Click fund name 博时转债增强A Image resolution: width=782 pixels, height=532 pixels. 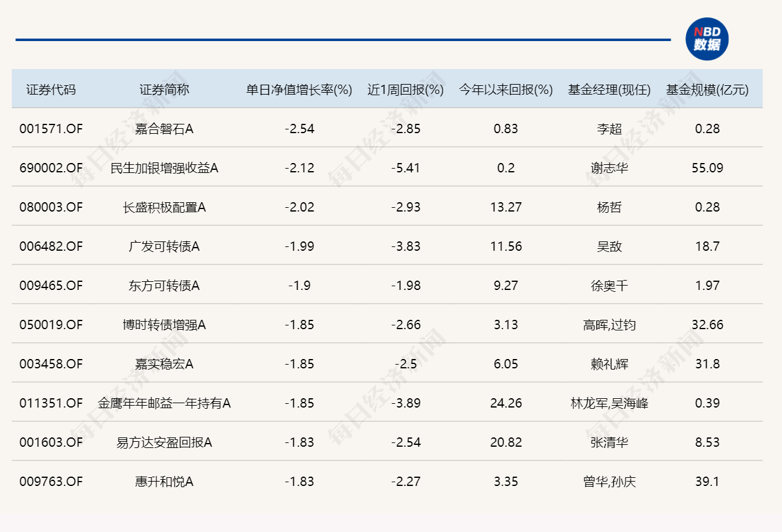coord(164,325)
